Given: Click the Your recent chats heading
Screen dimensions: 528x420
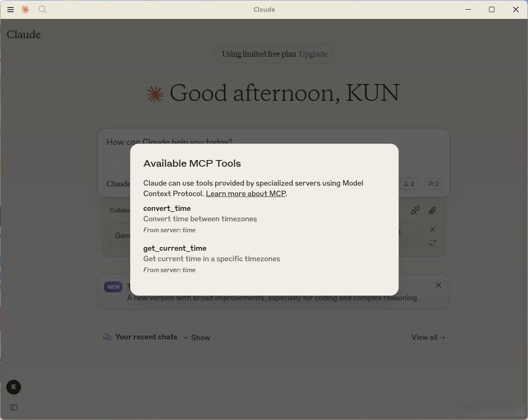Looking at the screenshot, I should tap(146, 337).
